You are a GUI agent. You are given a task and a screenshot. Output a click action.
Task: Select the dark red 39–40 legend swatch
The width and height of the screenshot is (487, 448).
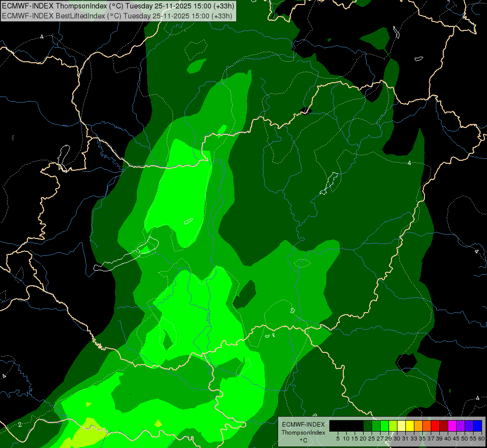[444, 426]
